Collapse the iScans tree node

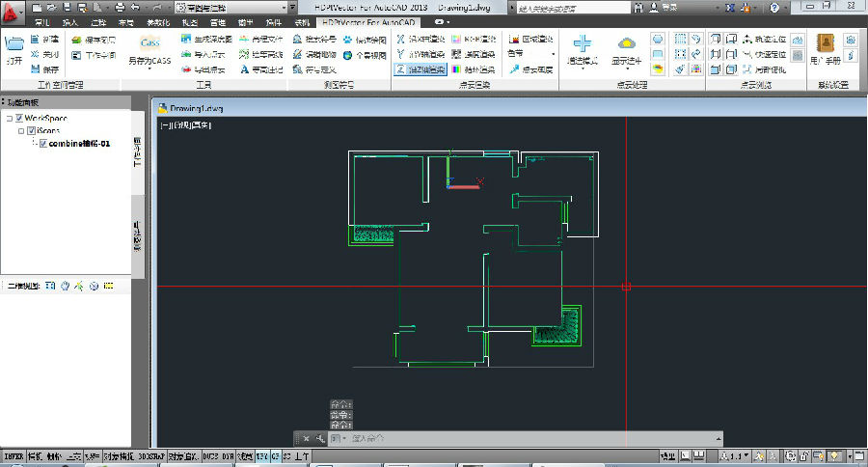tap(20, 130)
